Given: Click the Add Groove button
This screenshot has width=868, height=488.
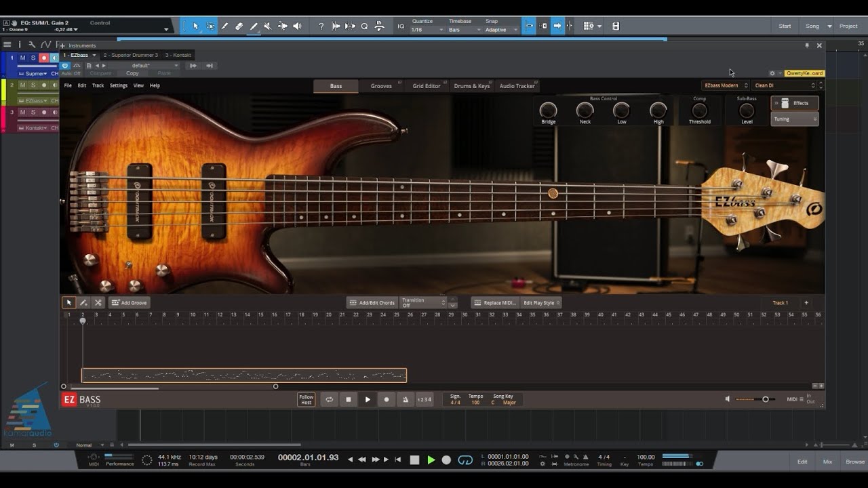Looking at the screenshot, I should pyautogui.click(x=129, y=303).
